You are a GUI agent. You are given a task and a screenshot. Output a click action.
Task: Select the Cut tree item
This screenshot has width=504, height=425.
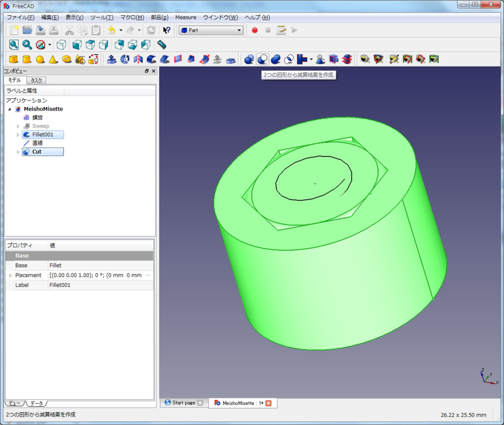point(43,152)
